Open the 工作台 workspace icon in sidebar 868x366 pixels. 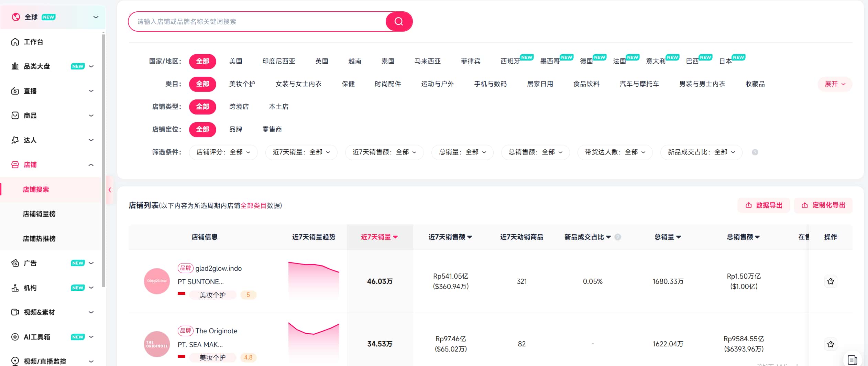(15, 42)
